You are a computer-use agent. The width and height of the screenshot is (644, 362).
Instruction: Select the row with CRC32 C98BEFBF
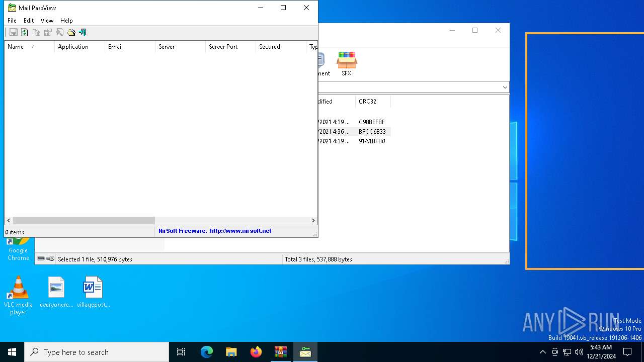371,122
